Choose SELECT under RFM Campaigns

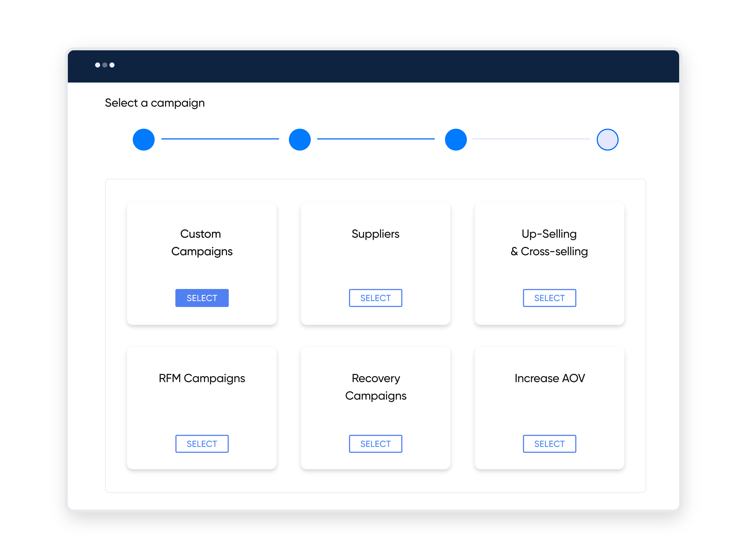(x=202, y=444)
